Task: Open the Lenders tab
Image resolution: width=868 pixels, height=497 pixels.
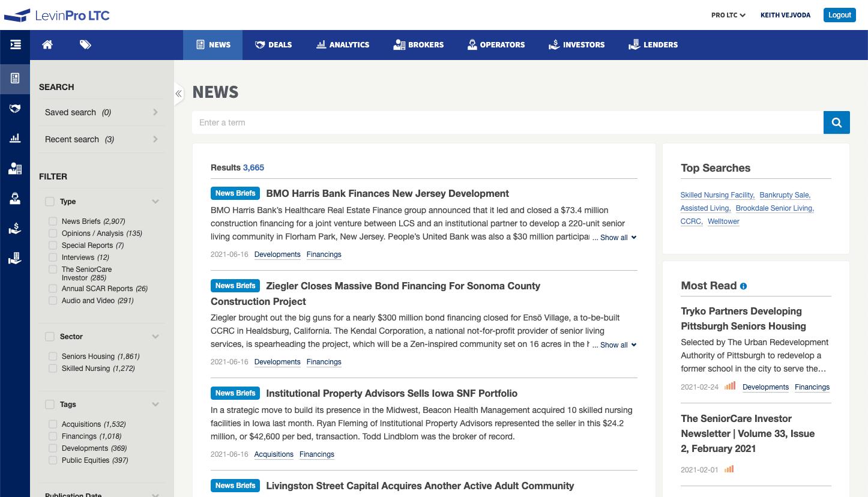Action: (x=653, y=44)
